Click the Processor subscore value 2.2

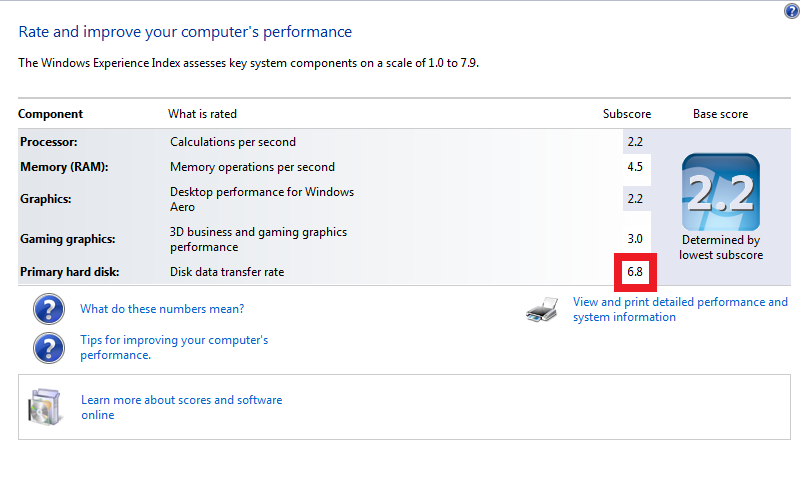(x=635, y=142)
